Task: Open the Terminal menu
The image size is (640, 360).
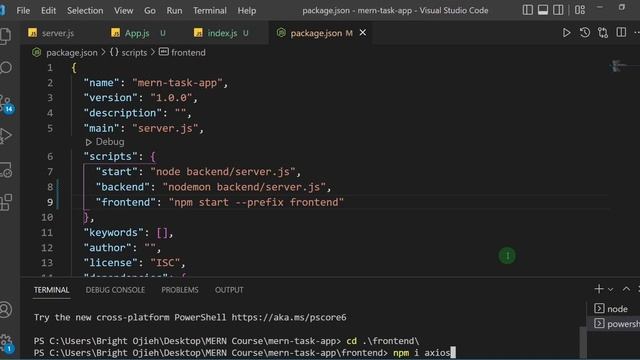Action: coord(210,11)
